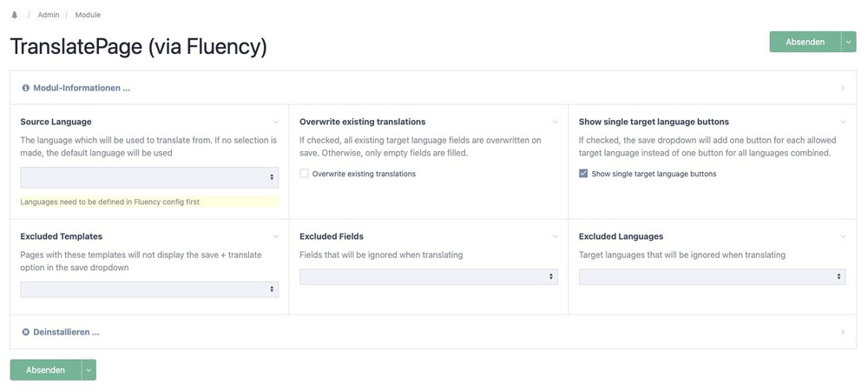Expand the Modul-Informationen section
Image resolution: width=868 pixels, height=391 pixels.
[x=82, y=88]
